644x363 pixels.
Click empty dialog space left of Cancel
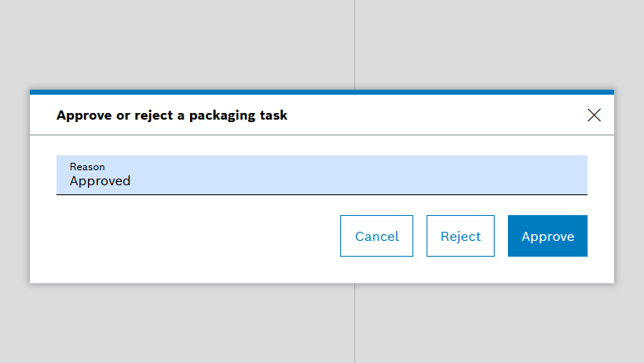click(191, 236)
